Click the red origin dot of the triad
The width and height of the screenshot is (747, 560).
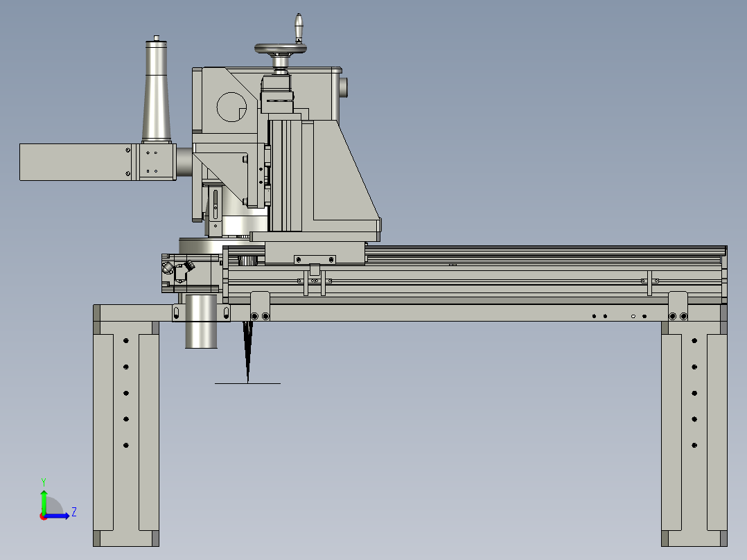tap(43, 516)
